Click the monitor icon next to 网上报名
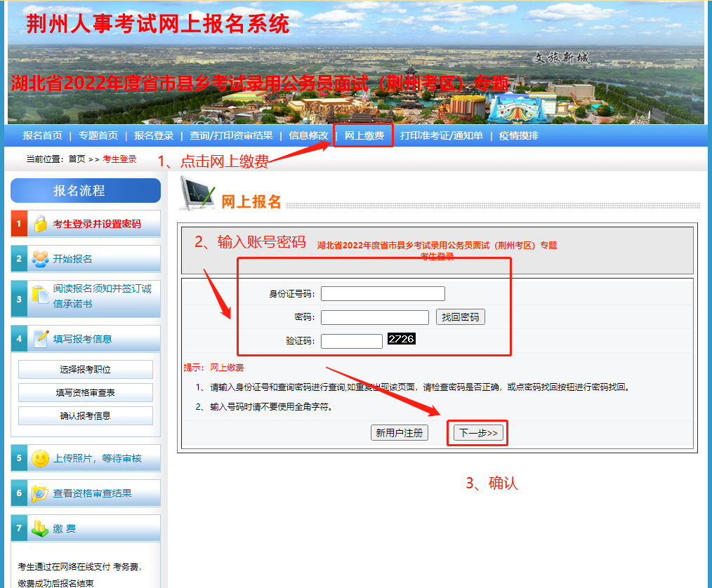Screen dimensions: 712x588 coord(197,194)
